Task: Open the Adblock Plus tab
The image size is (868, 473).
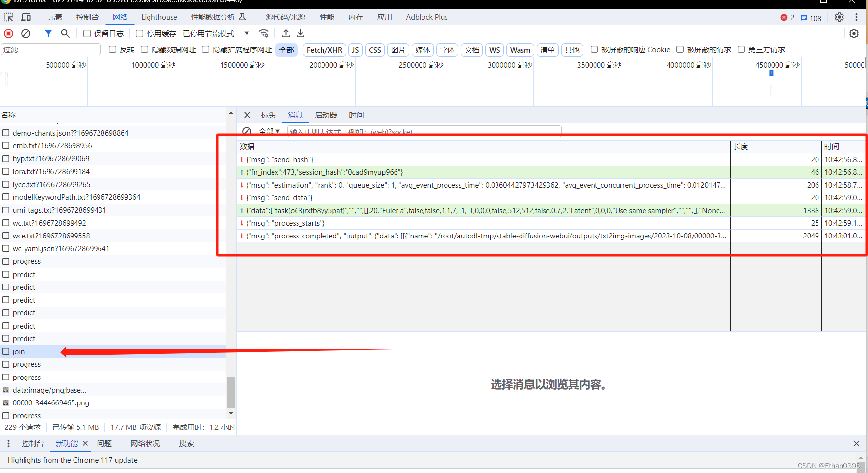Action: [x=427, y=17]
